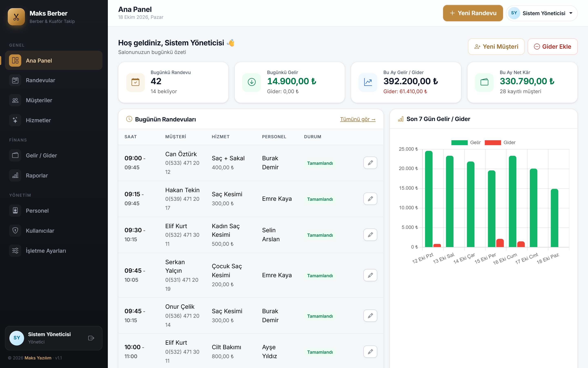The image size is (588, 368).
Task: Edit Serkan Yalçın appointment pencil icon
Action: click(370, 275)
